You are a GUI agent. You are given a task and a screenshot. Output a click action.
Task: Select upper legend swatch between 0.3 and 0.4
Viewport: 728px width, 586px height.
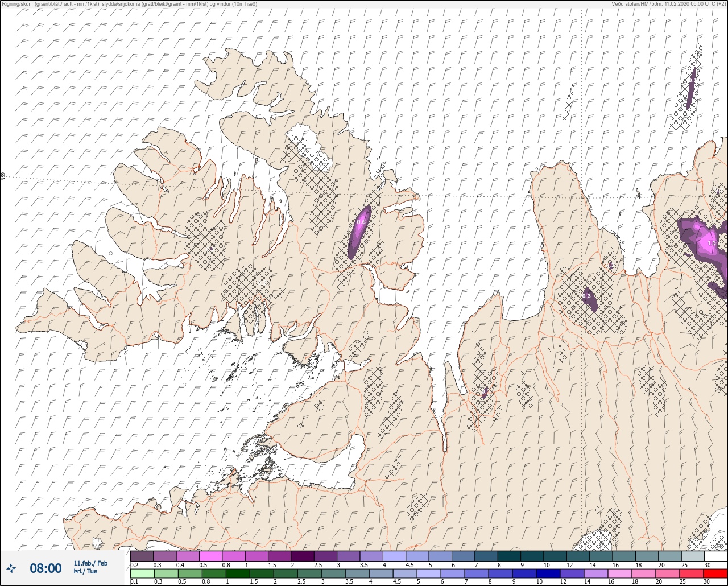pyautogui.click(x=165, y=556)
